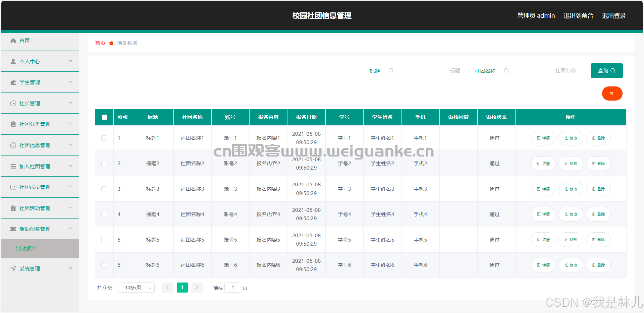Click 详情 button for 标题3 row

[x=543, y=189]
